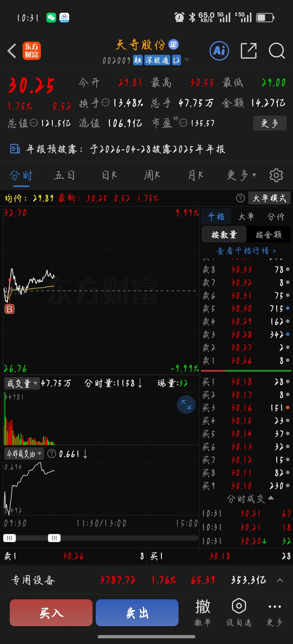This screenshot has width=293, height=644.
Task: Open WeChat notification in status bar
Action: tap(51, 18)
